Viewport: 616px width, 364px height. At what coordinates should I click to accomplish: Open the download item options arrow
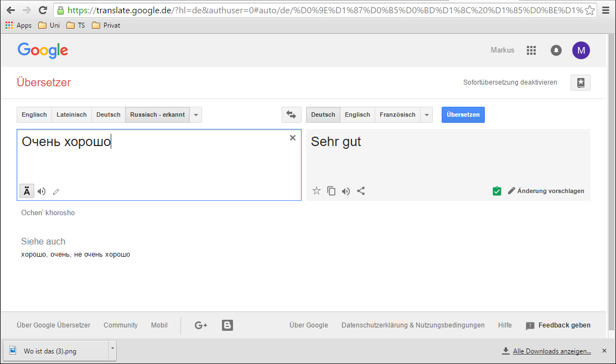tap(112, 349)
